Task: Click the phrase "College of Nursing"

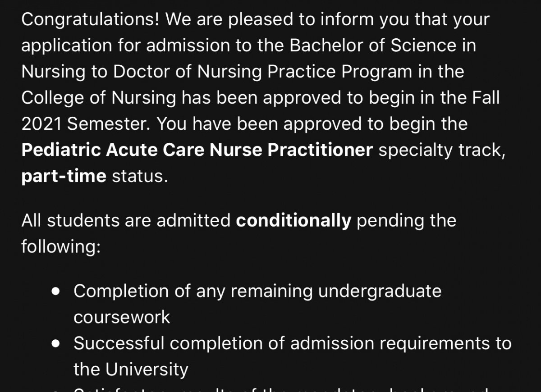Action: pos(99,98)
